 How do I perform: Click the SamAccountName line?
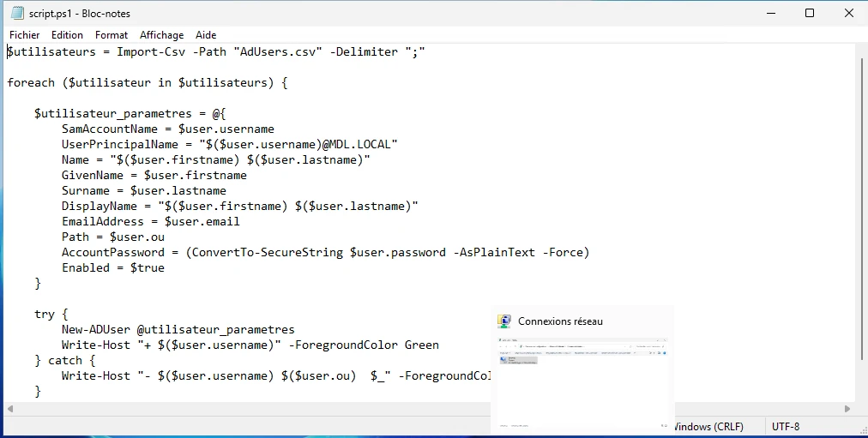click(168, 129)
